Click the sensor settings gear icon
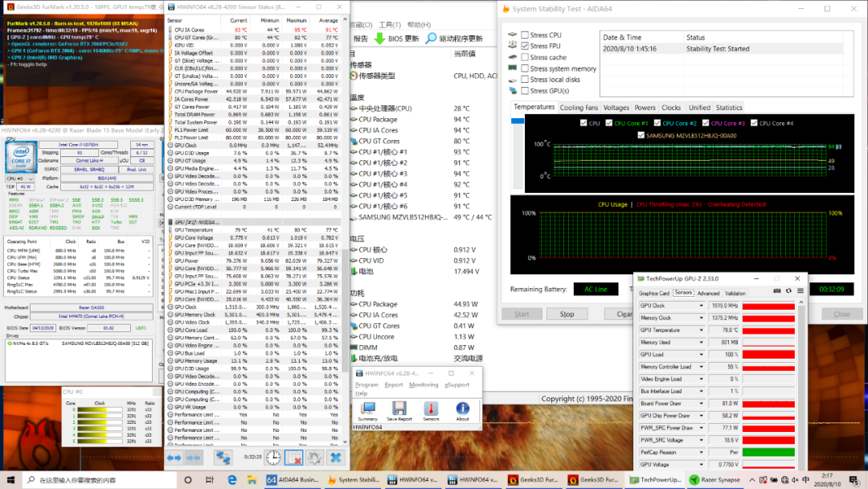Viewport: 868px width, 489px height. [x=315, y=457]
